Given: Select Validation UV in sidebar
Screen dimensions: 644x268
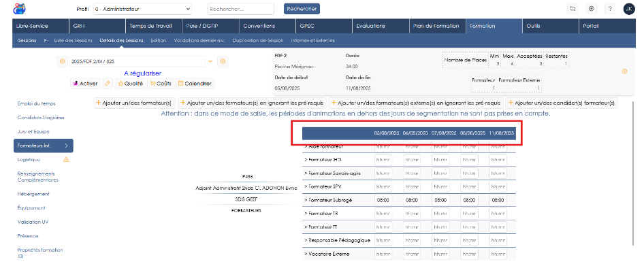Looking at the screenshot, I should [x=33, y=222].
